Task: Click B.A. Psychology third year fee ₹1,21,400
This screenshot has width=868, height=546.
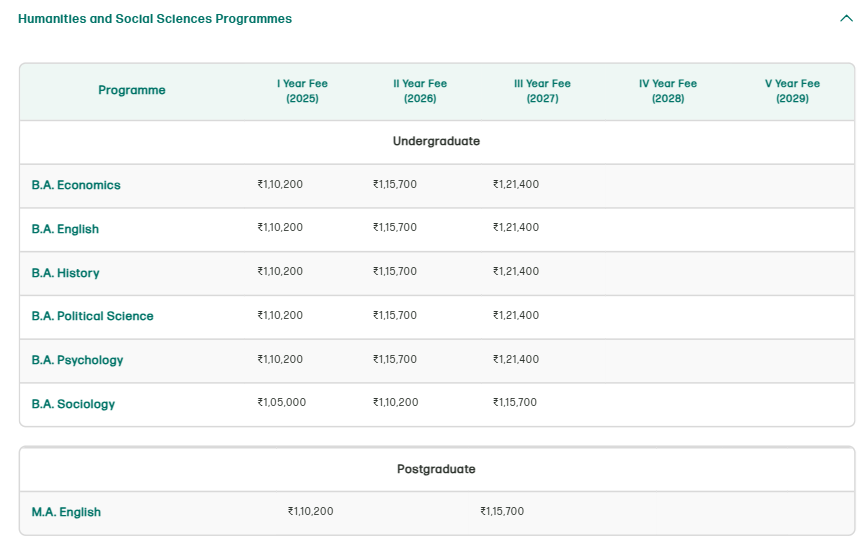Action: click(516, 359)
